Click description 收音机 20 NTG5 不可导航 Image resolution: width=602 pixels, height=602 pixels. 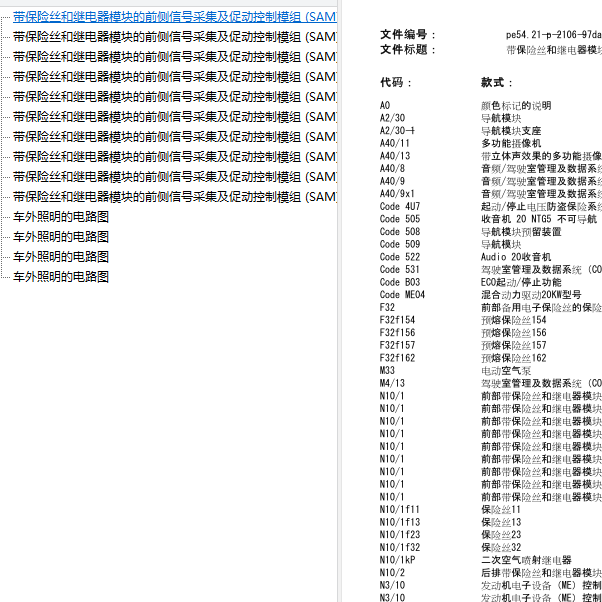pos(539,219)
